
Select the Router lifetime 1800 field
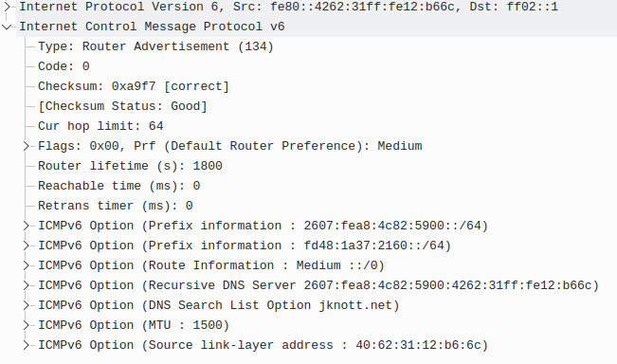[x=130, y=166]
